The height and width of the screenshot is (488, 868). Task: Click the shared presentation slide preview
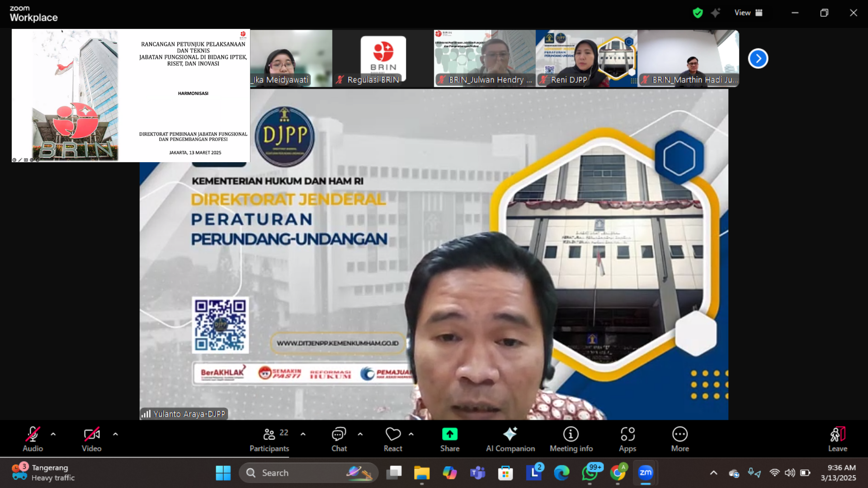(x=131, y=96)
